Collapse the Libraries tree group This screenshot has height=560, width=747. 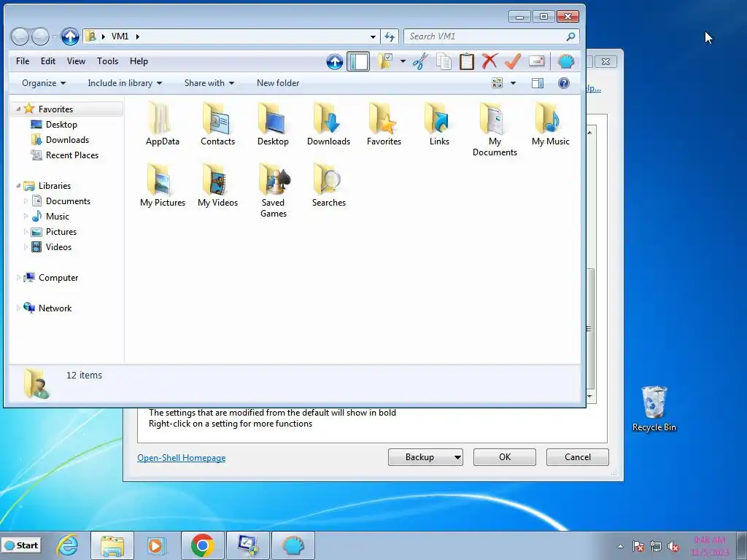click(18, 186)
